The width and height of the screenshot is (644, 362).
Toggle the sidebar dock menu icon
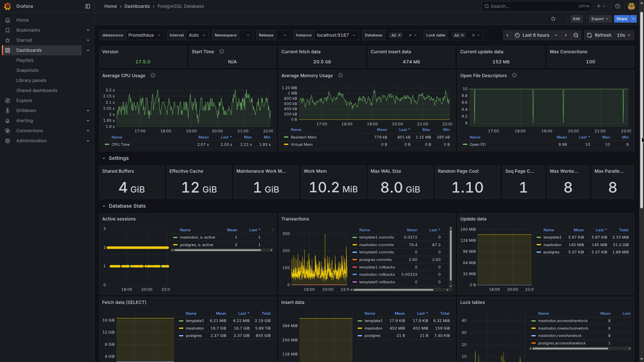click(x=88, y=6)
